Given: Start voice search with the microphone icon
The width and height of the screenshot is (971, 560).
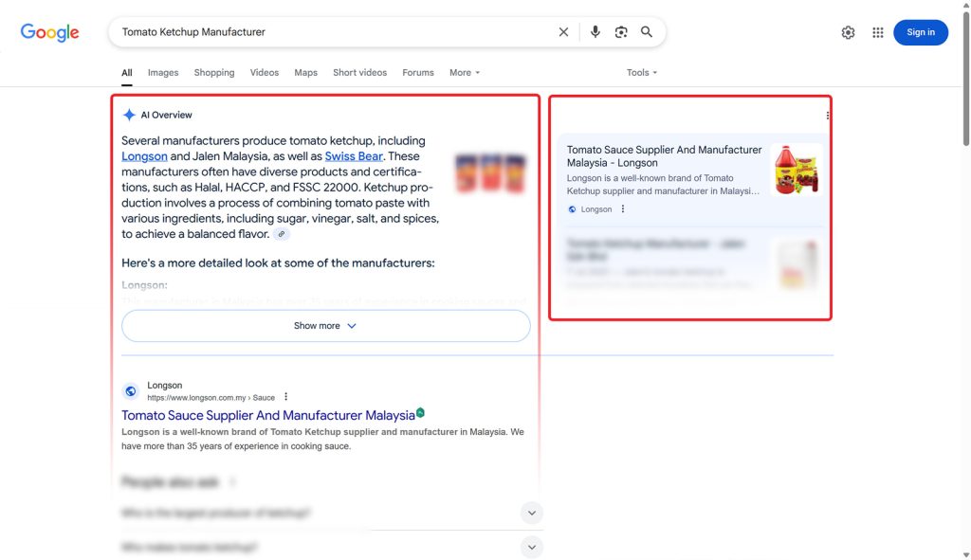Looking at the screenshot, I should coord(595,32).
